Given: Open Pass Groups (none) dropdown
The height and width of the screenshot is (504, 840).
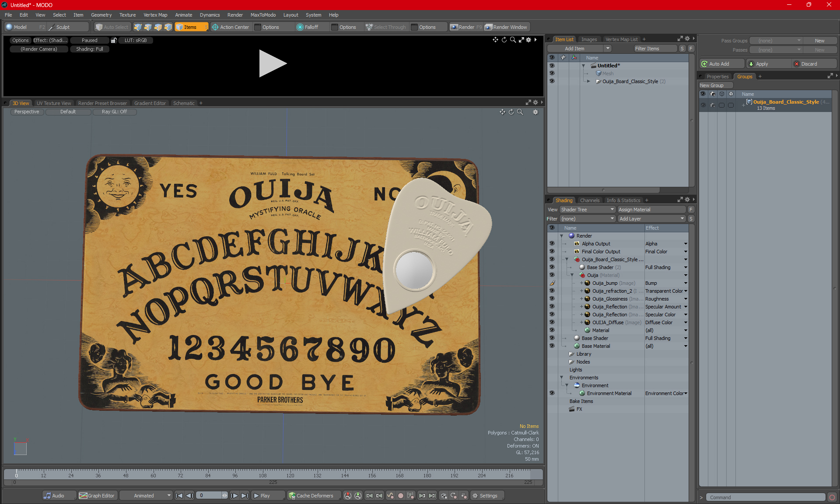Looking at the screenshot, I should [776, 41].
